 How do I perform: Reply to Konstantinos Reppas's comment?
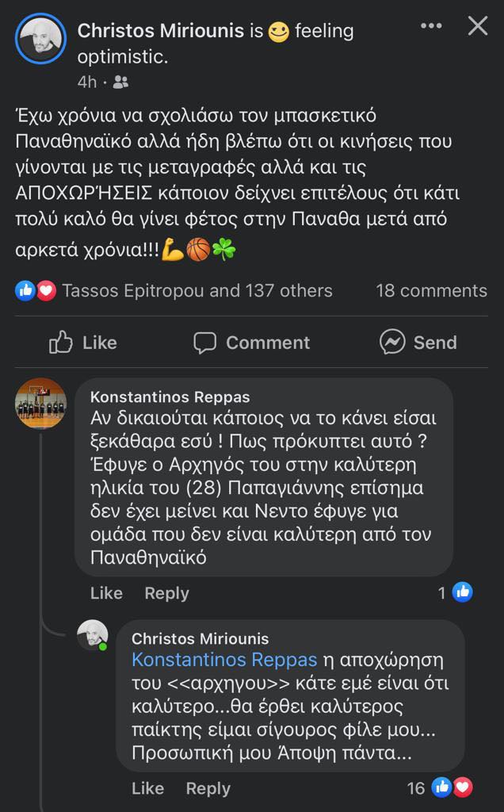coord(166,593)
